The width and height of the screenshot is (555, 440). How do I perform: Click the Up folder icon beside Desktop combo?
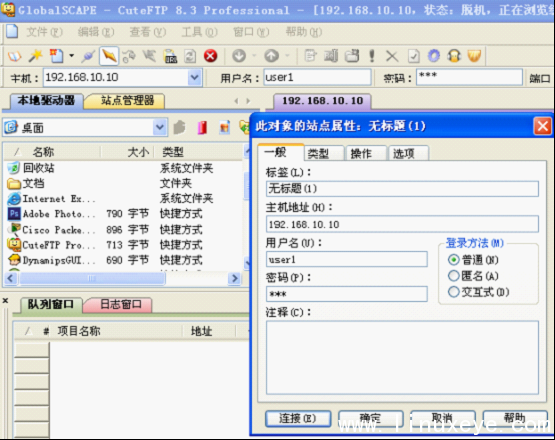point(180,127)
